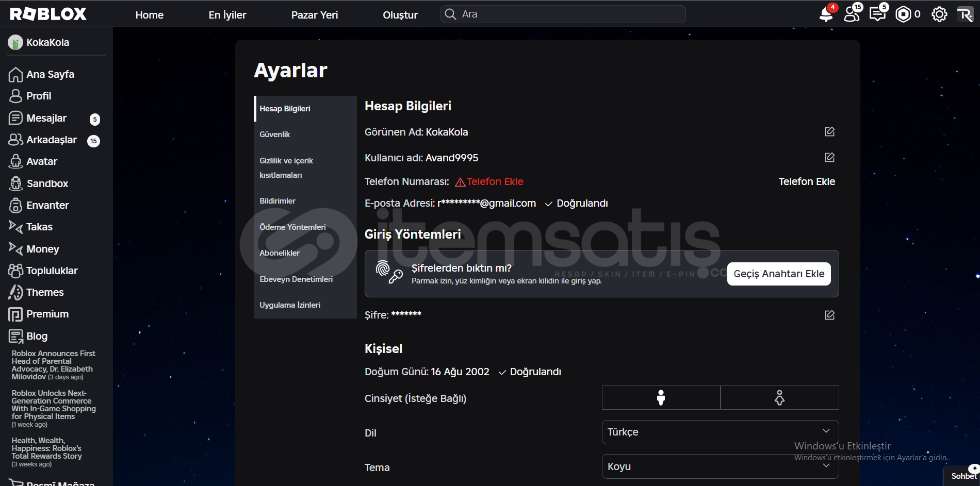This screenshot has height=486, width=980.
Task: Select the Ebeveyn Denetimleri settings tab
Action: [305, 279]
